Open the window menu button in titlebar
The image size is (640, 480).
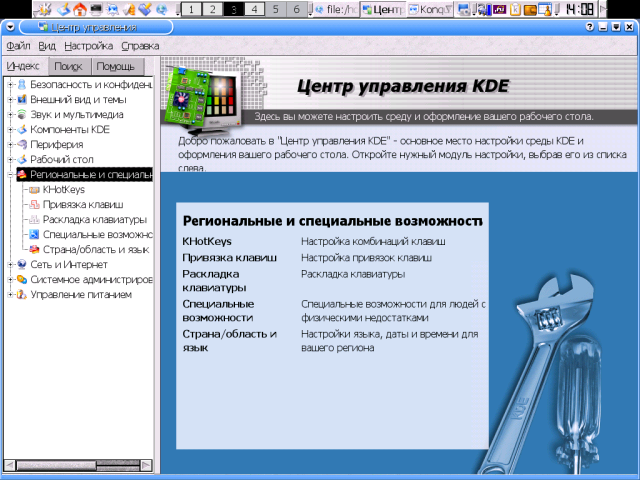10,27
